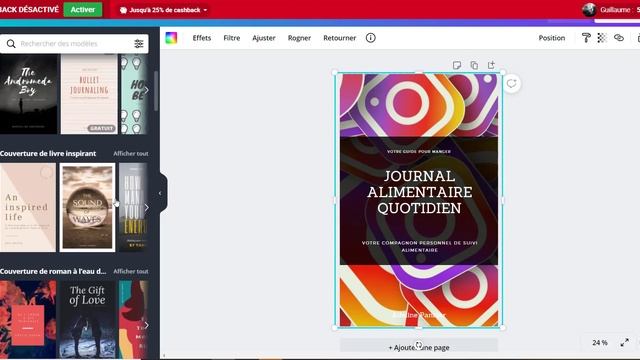Open the 24 % zoom level control

tap(600, 342)
